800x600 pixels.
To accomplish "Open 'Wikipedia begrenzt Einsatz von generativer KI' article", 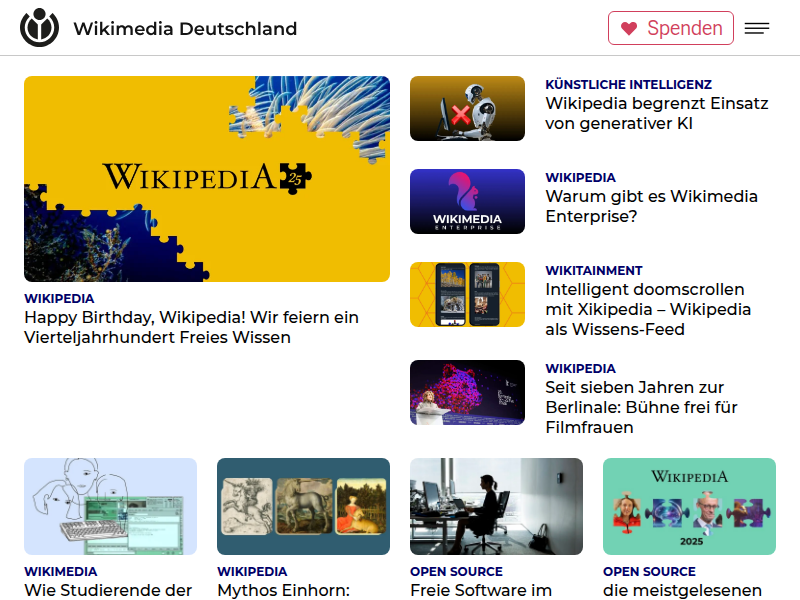I will click(657, 113).
